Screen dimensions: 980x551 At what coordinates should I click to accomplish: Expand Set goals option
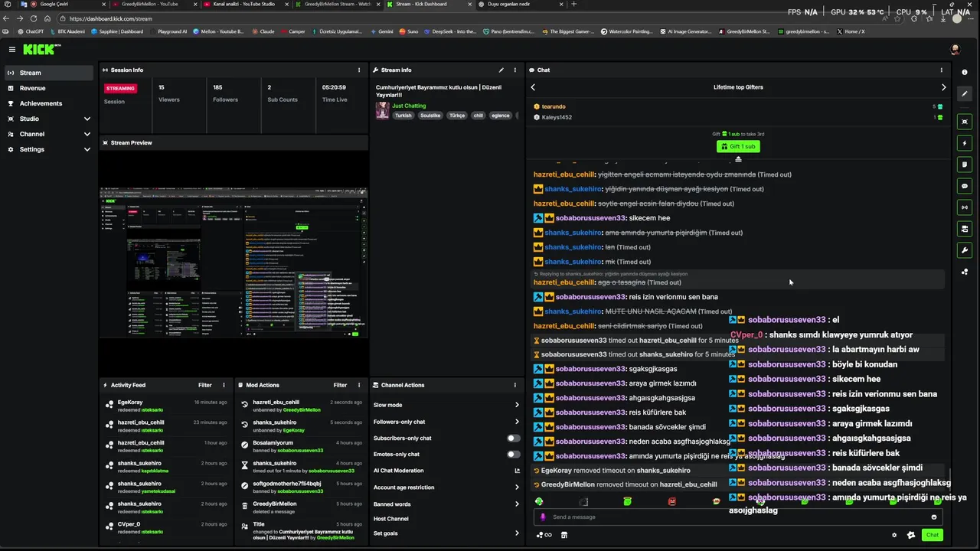click(446, 533)
